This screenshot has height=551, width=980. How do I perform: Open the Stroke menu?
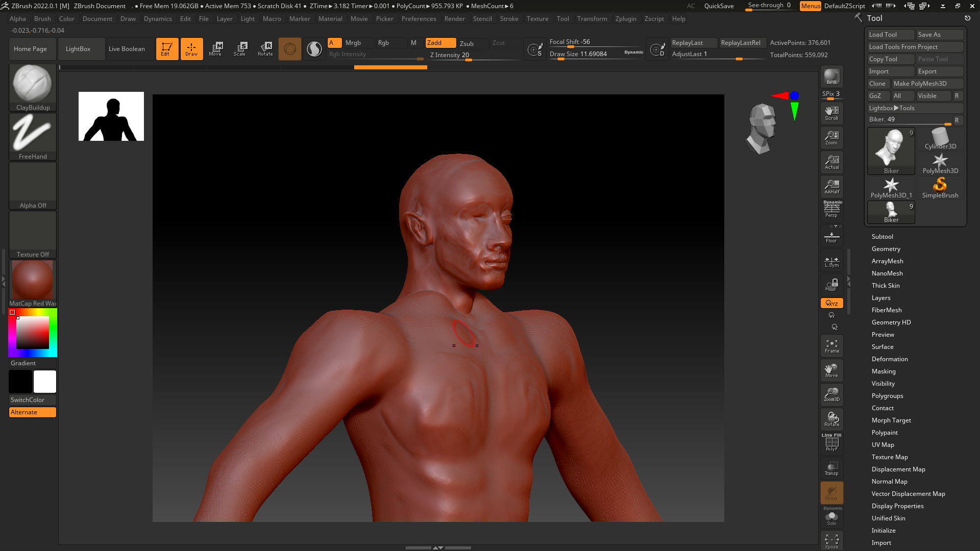click(508, 19)
